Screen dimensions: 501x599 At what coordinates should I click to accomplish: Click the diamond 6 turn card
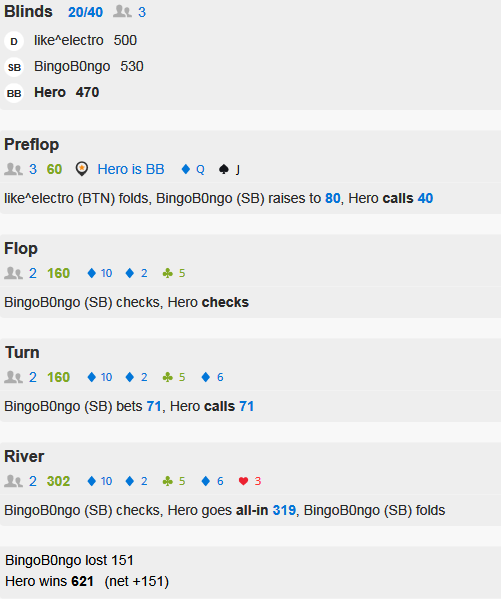pyautogui.click(x=212, y=377)
